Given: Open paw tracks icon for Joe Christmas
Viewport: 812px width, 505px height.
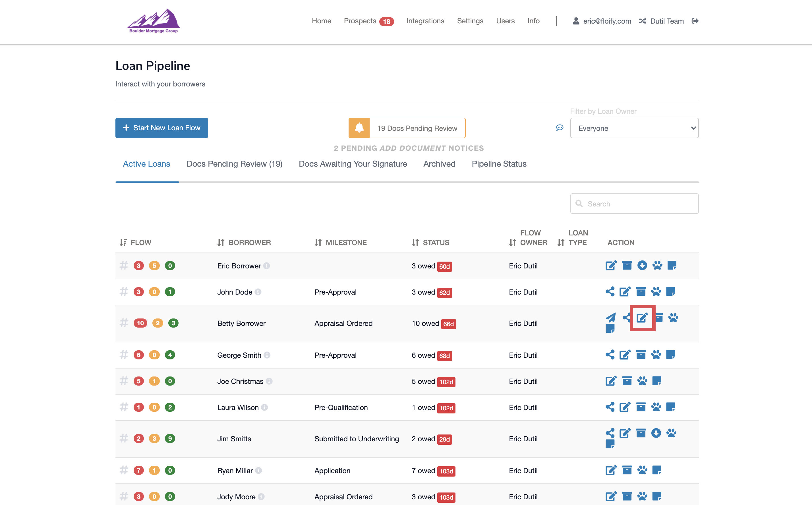Looking at the screenshot, I should point(642,381).
